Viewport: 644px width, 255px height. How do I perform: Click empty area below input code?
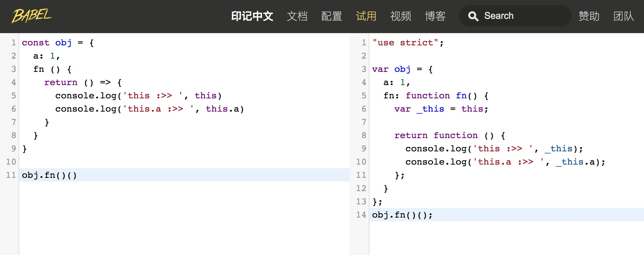coord(182,219)
